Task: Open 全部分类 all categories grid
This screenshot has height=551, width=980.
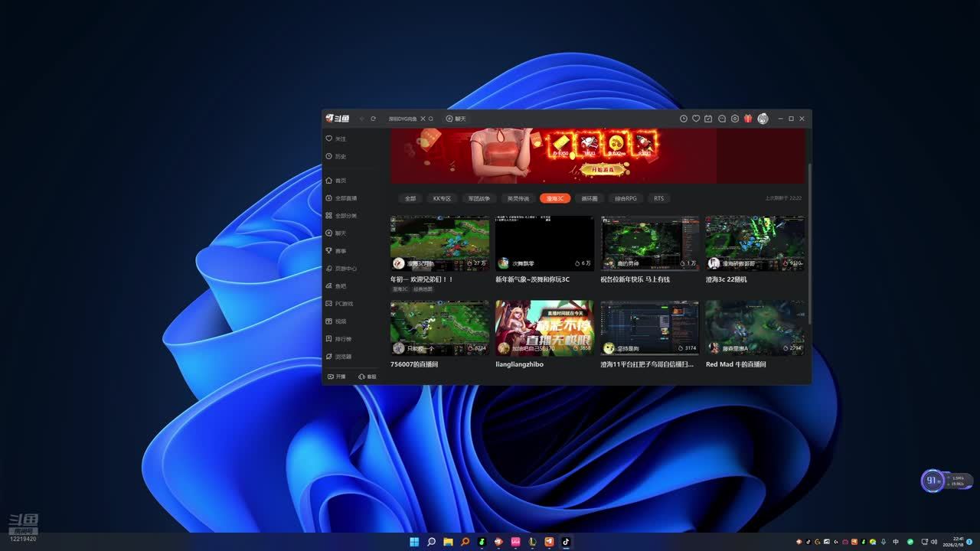Action: tap(340, 216)
